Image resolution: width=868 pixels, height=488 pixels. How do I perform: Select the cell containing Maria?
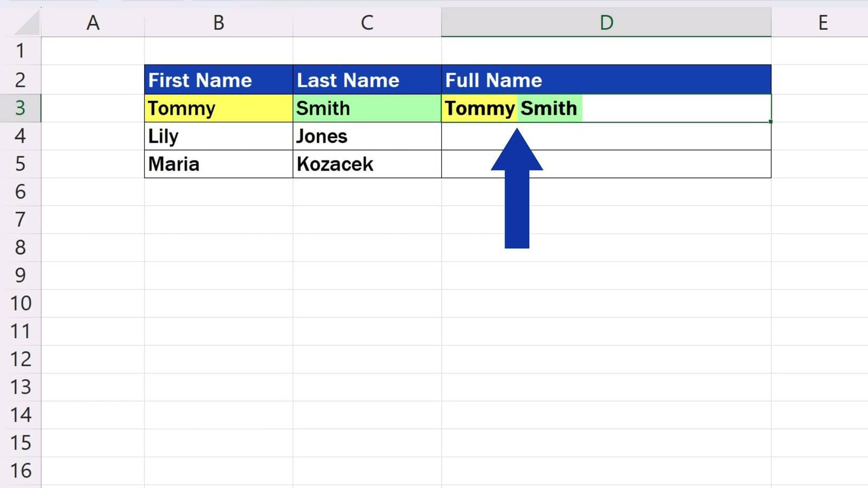click(x=218, y=164)
